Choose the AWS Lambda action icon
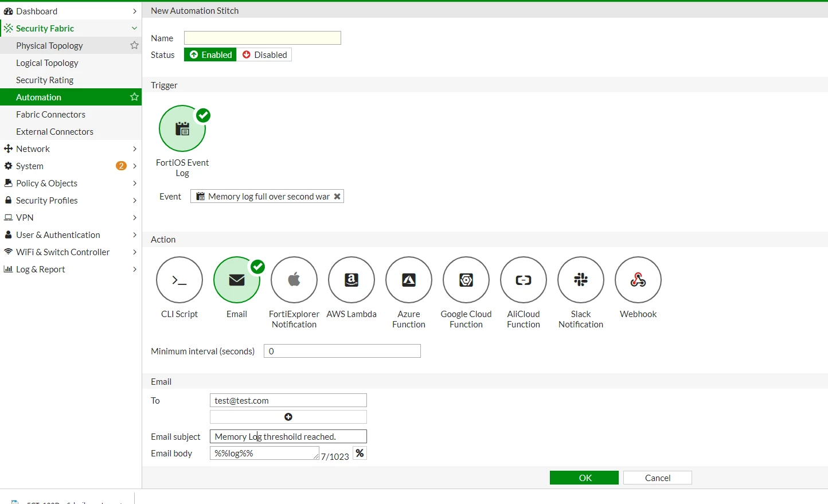Image resolution: width=828 pixels, height=504 pixels. pyautogui.click(x=351, y=280)
